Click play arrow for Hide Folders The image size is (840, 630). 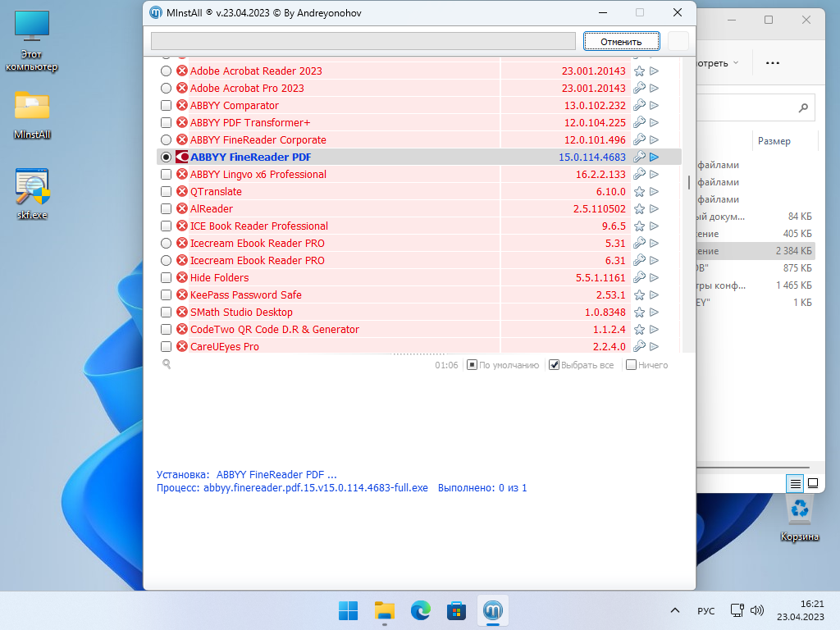tap(654, 278)
